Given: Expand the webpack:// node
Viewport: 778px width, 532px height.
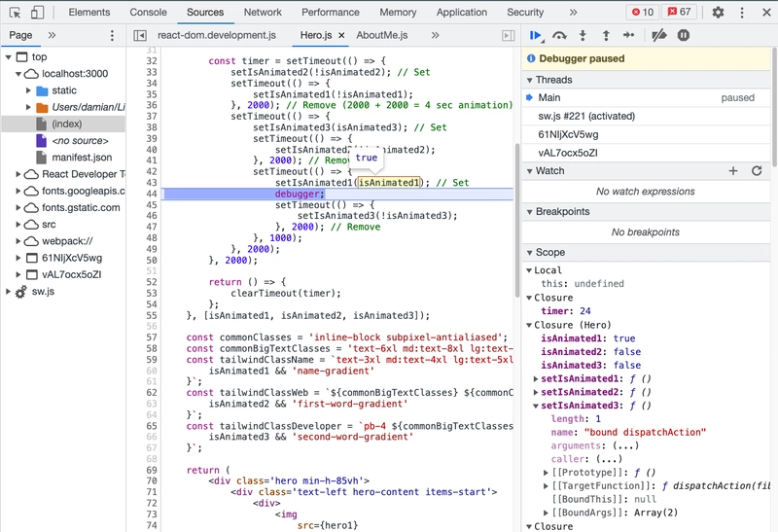Looking at the screenshot, I should 18,241.
